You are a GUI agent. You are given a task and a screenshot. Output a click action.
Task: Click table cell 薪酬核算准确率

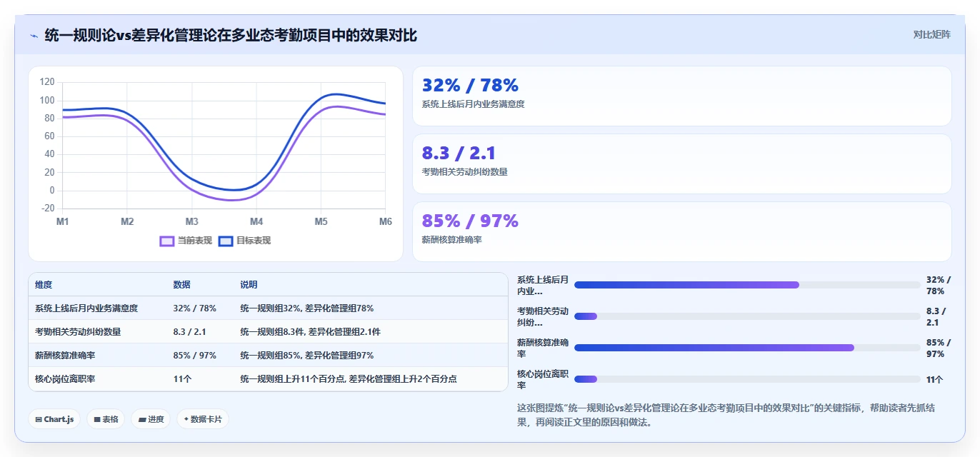tap(65, 356)
